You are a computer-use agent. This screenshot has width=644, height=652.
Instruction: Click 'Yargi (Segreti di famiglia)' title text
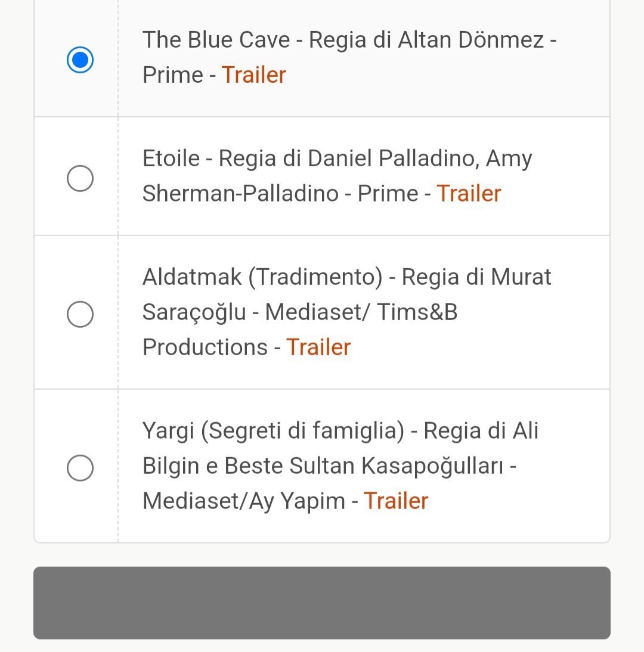point(273,431)
